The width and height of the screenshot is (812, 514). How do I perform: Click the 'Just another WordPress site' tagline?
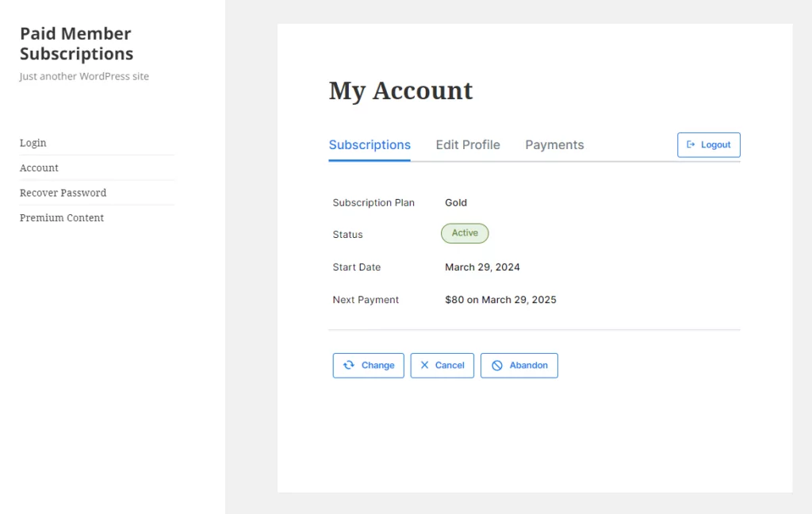coord(84,77)
